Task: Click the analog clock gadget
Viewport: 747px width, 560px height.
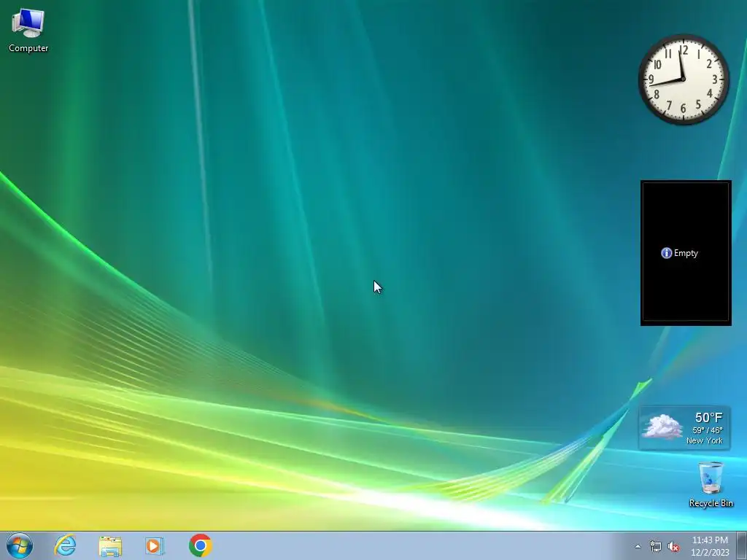Action: [684, 79]
